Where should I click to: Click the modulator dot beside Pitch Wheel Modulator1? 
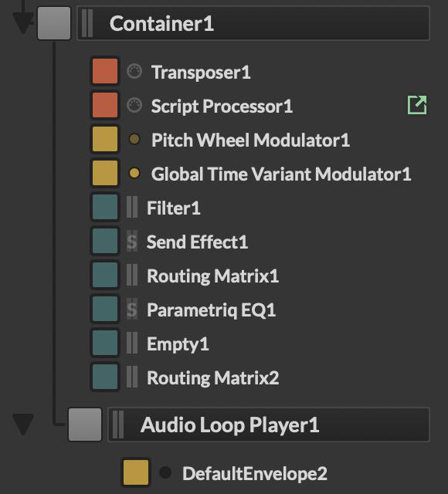point(134,139)
